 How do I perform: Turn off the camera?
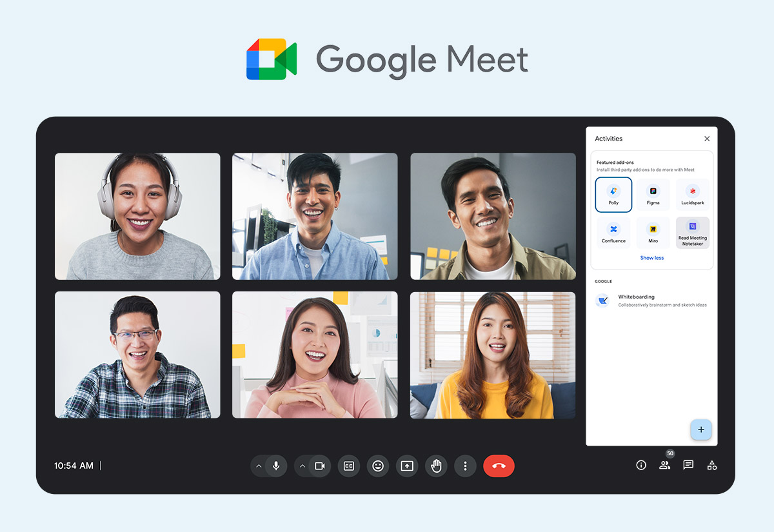point(320,466)
